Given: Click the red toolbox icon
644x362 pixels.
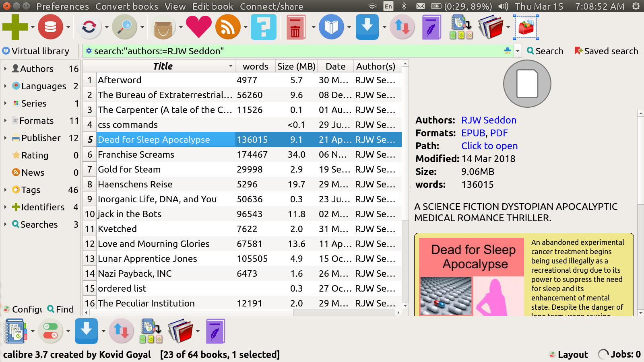Looking at the screenshot, I should coord(526,27).
